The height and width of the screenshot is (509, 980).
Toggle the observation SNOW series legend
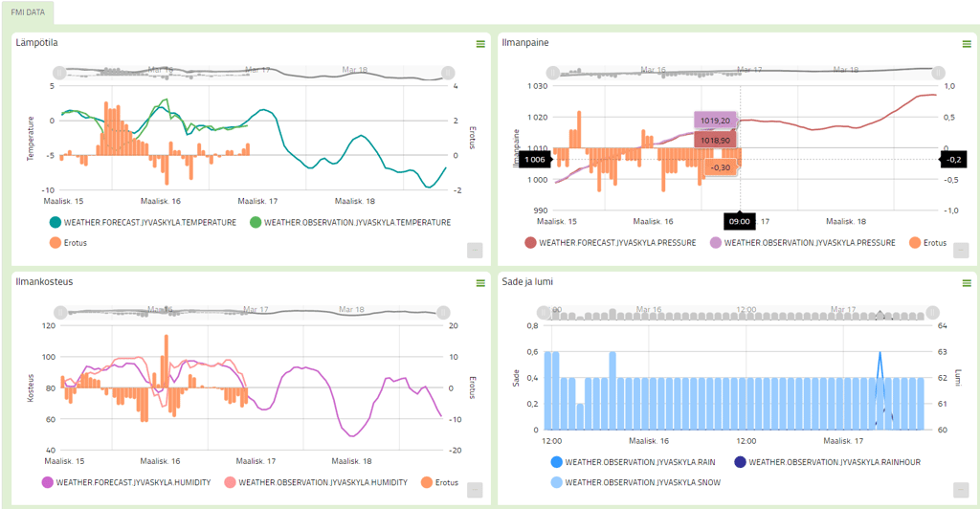coord(635,483)
